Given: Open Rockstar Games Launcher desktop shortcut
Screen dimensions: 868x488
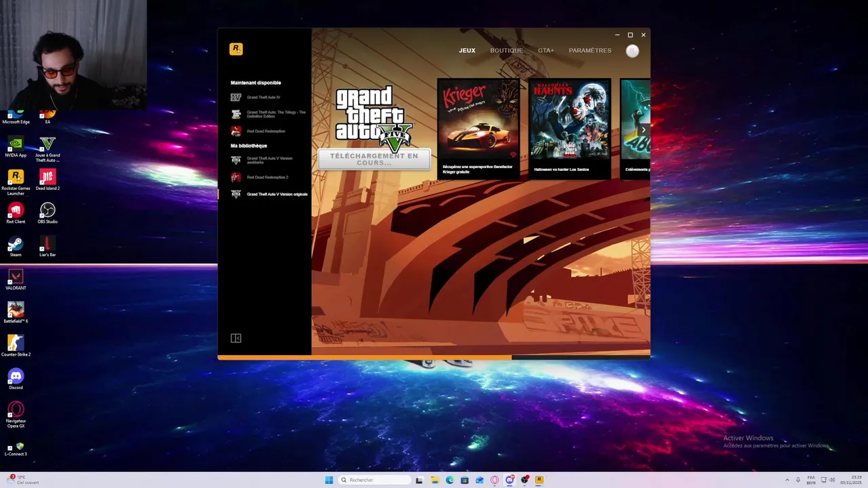Looking at the screenshot, I should point(16,182).
